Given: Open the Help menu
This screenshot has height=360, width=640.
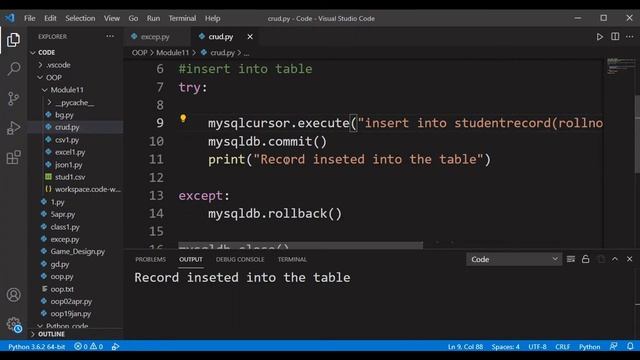Looking at the screenshot, I should click(x=212, y=18).
